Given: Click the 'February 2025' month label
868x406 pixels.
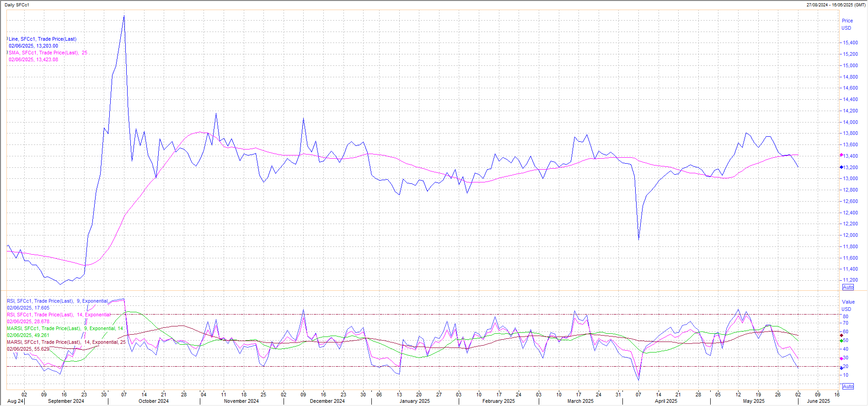Looking at the screenshot, I should click(498, 401).
